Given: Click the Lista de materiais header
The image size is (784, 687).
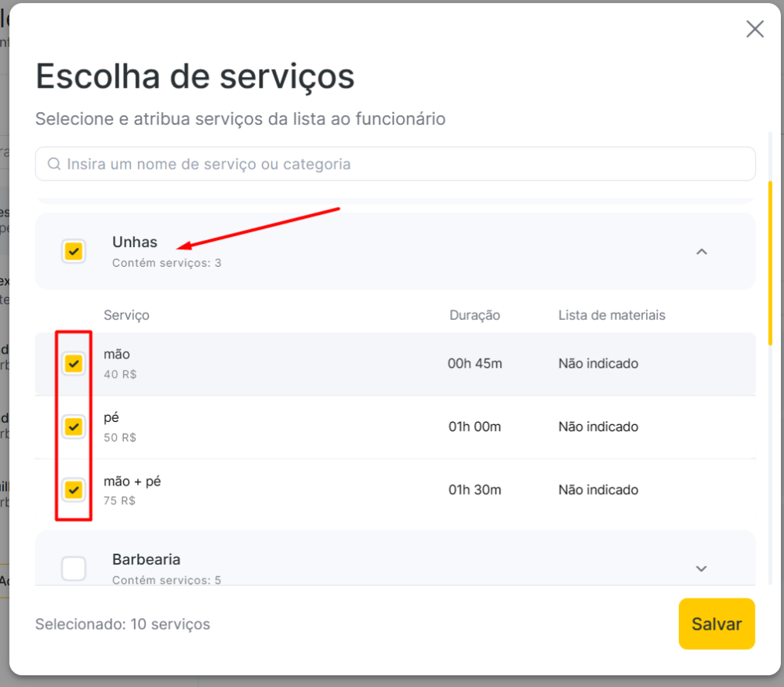Looking at the screenshot, I should pyautogui.click(x=612, y=315).
